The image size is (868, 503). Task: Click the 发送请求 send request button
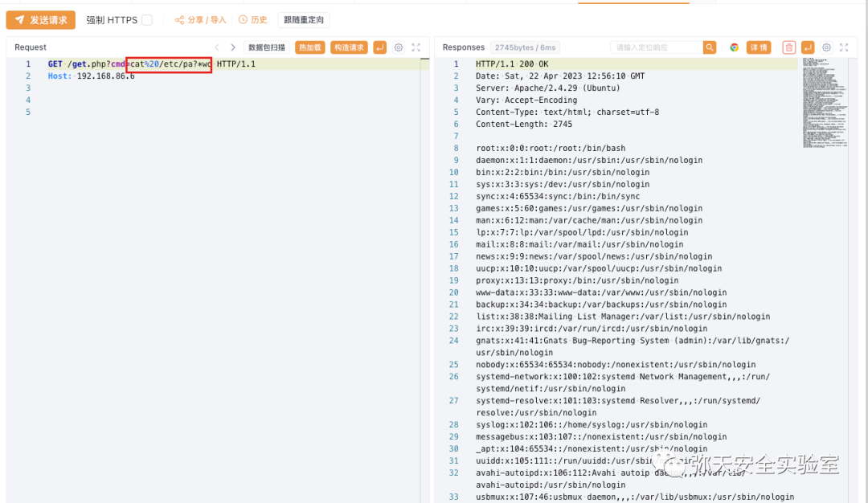coord(40,20)
